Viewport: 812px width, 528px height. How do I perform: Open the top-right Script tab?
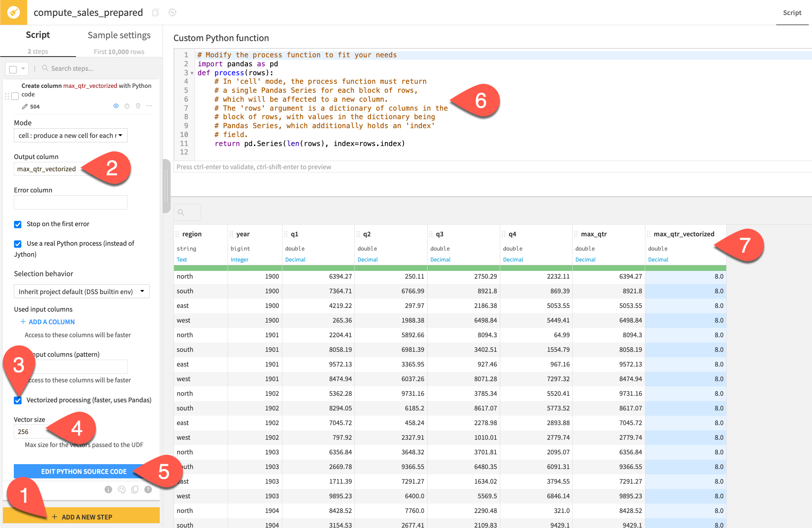click(792, 13)
